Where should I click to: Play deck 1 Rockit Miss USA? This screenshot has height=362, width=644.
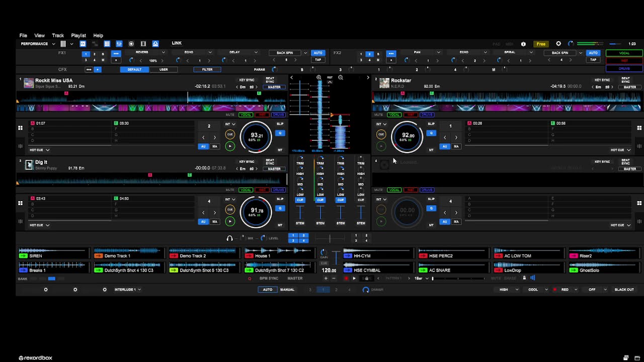[230, 146]
